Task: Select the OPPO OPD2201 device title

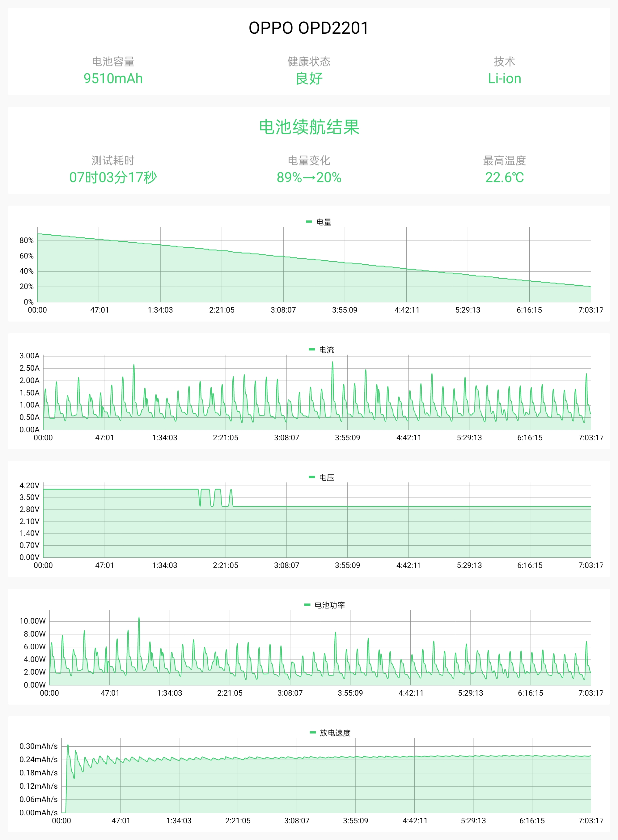Action: [x=309, y=28]
